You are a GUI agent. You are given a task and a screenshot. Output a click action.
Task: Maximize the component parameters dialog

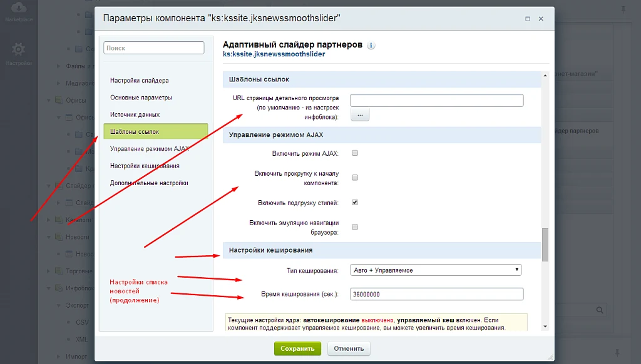point(527,19)
